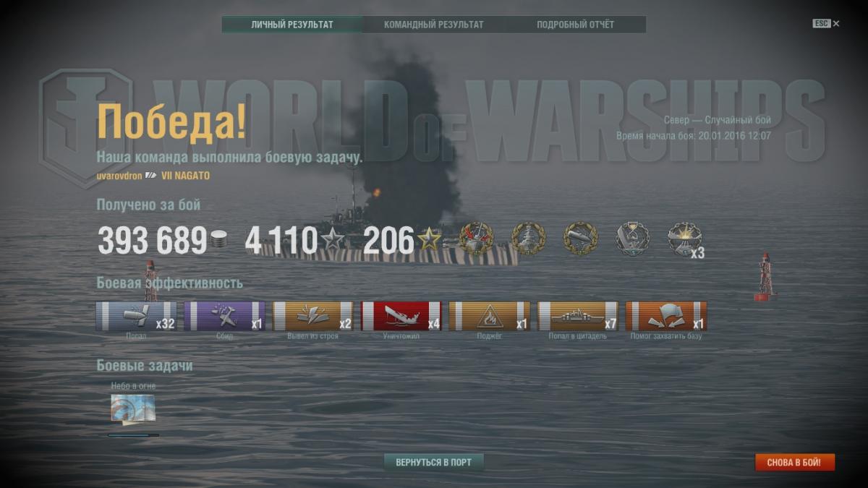
Task: Click the Вывел из строя x2 ribbon
Action: click(x=312, y=316)
